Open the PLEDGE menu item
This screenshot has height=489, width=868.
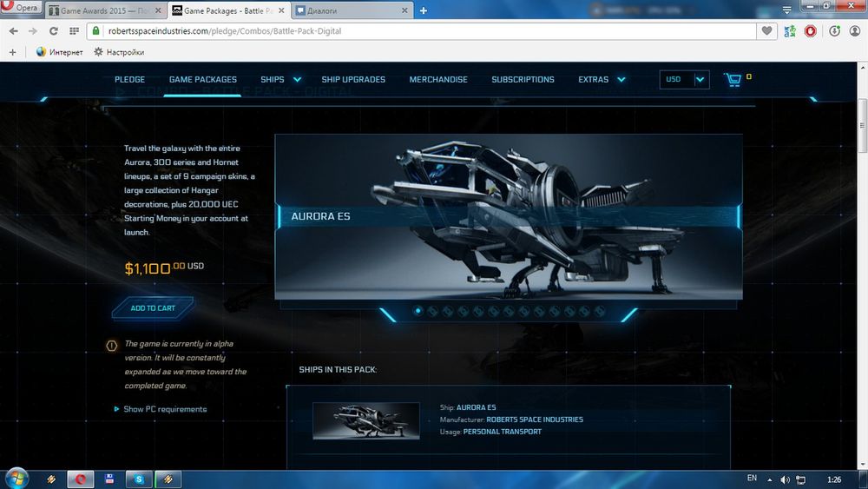coord(129,80)
